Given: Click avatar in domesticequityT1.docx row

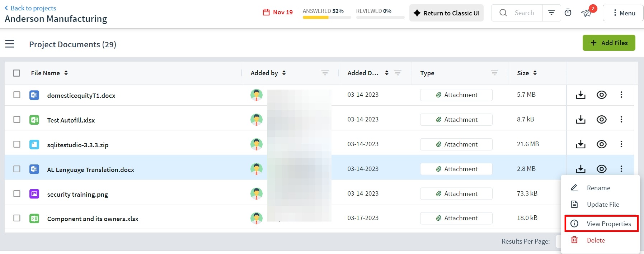Looking at the screenshot, I should (257, 95).
